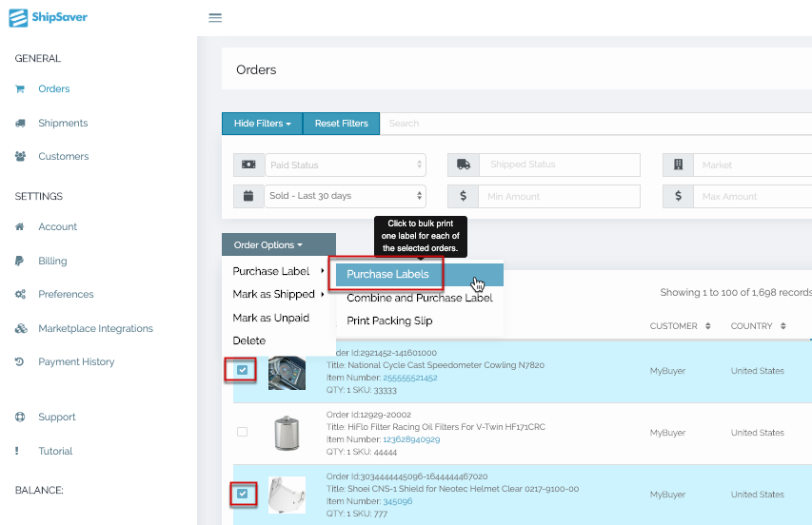Viewport: 812px width, 525px height.
Task: Choose Print Packing Slip option
Action: 389,321
